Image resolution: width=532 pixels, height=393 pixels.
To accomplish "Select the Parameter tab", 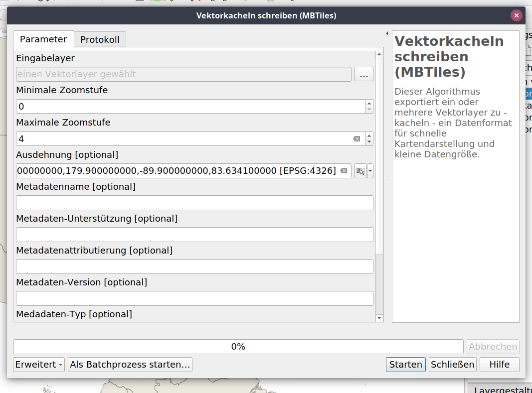I will [43, 39].
